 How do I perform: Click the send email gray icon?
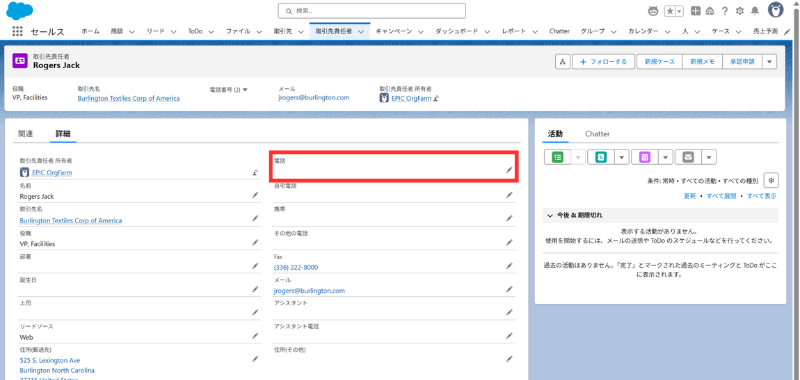(x=688, y=157)
